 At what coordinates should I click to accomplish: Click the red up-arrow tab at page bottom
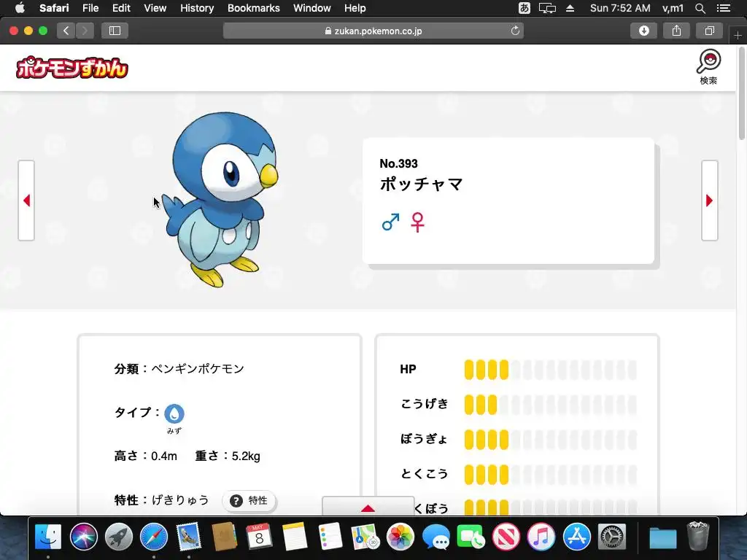tap(368, 507)
